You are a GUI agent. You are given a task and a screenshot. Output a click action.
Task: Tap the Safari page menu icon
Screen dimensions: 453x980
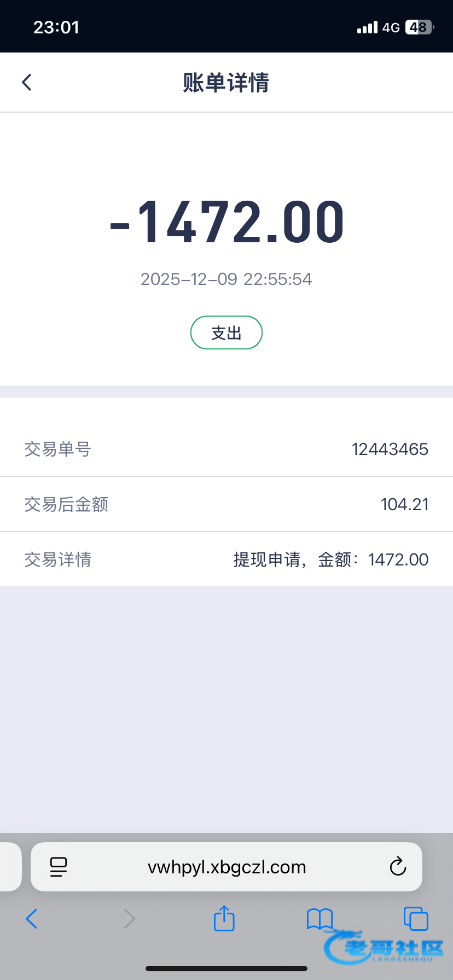(x=58, y=867)
